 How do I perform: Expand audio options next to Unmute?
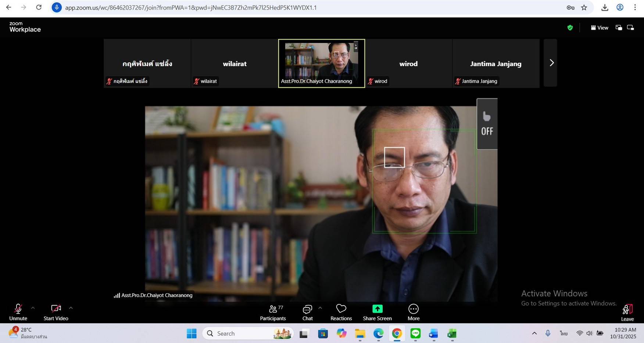click(33, 308)
